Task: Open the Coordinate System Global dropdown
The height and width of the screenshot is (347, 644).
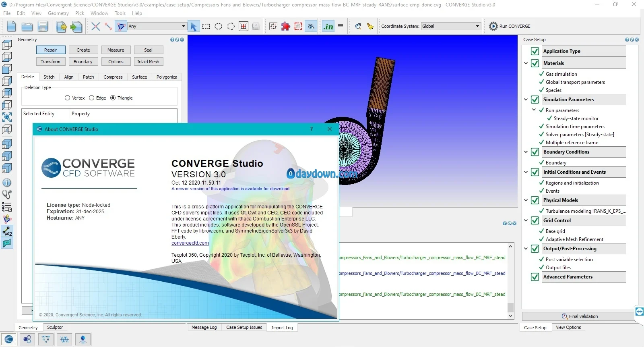Action: click(451, 26)
